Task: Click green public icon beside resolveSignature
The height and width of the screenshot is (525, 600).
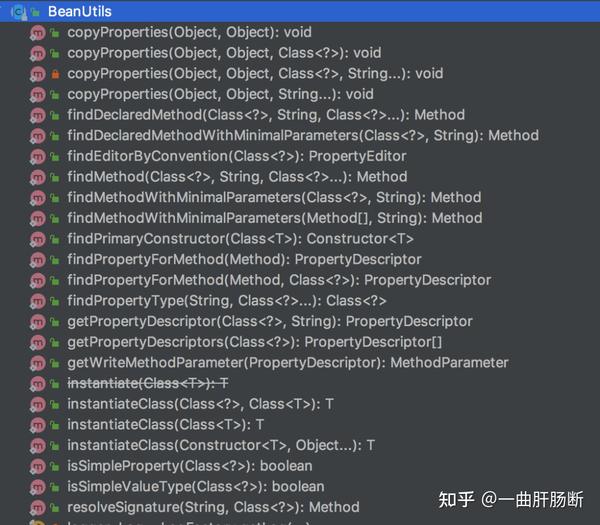Action: pos(55,508)
